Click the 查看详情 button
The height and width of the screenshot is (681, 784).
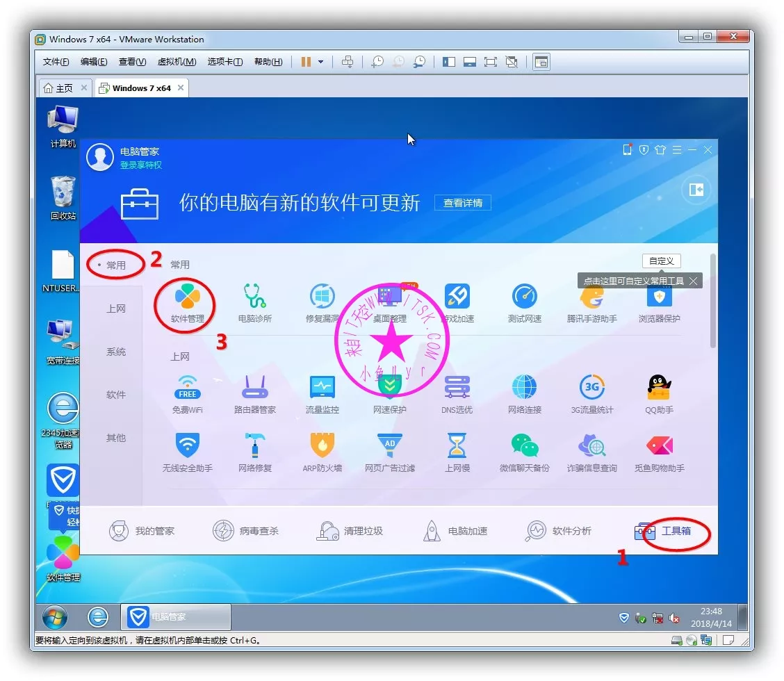[x=463, y=203]
